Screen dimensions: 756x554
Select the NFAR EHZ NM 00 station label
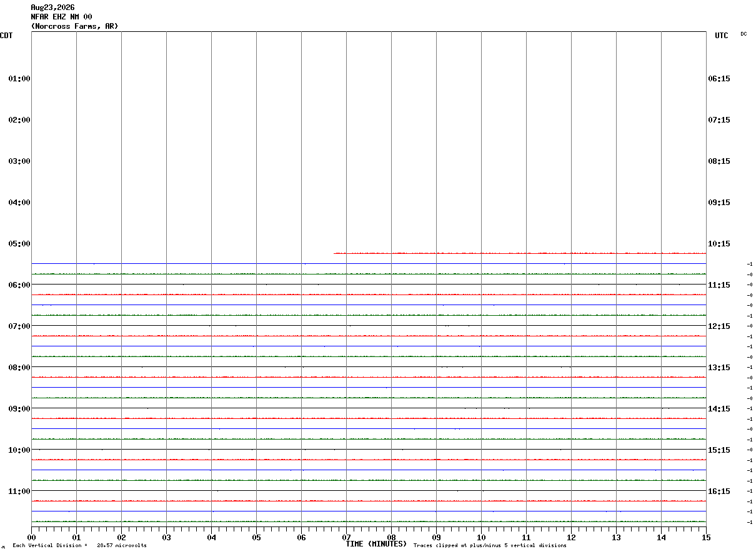coord(61,17)
